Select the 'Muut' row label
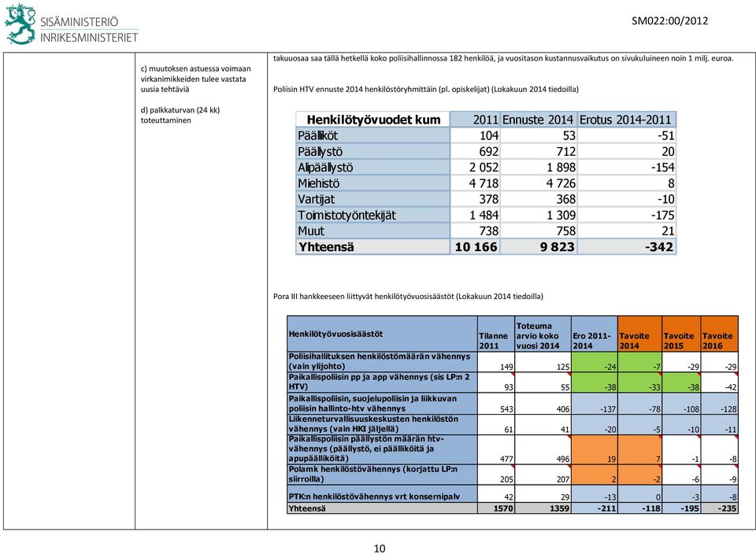 (311, 231)
